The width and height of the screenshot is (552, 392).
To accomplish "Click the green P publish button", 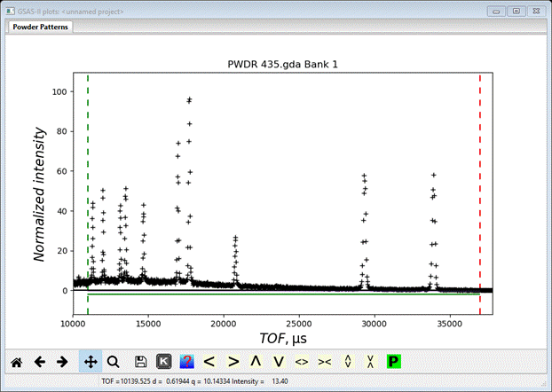I will point(394,361).
